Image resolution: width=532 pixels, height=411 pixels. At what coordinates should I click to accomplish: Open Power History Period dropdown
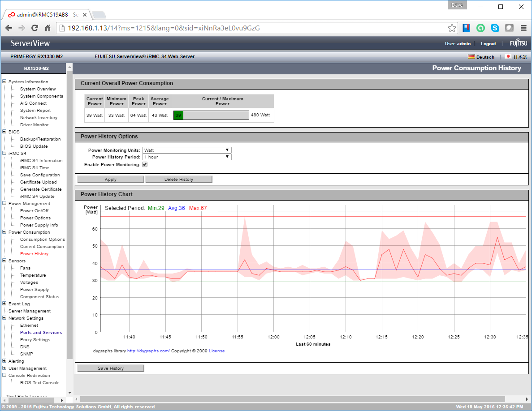point(186,157)
